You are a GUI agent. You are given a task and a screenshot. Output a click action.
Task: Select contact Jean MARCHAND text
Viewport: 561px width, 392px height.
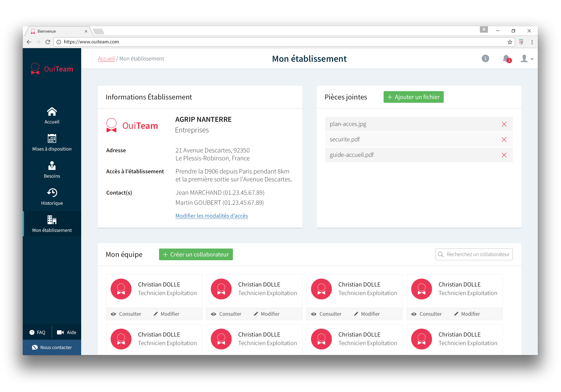pos(220,193)
